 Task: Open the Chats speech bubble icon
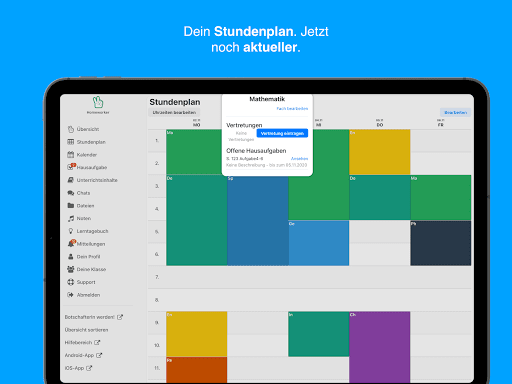pos(71,193)
